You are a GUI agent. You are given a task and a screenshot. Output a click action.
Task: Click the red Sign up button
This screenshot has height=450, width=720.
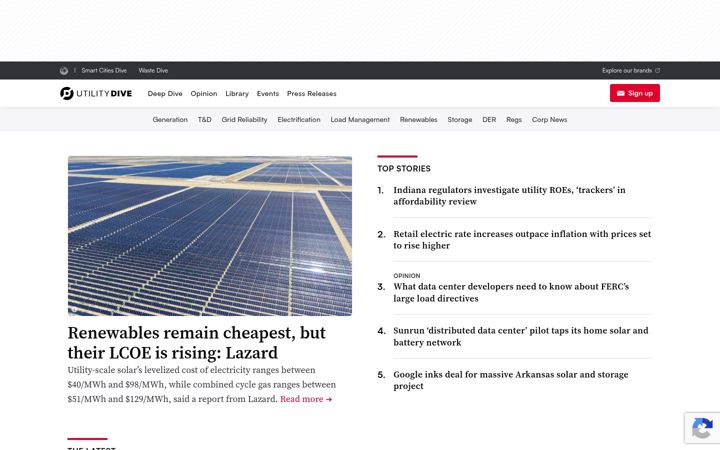tap(635, 93)
